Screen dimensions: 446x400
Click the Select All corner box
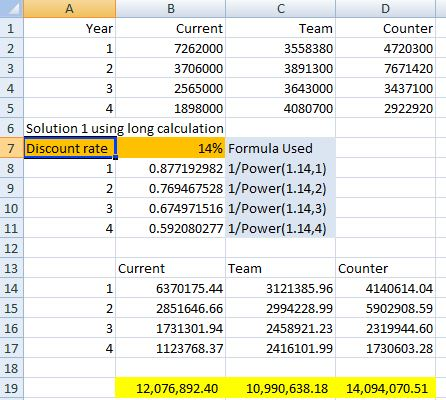(12, 9)
